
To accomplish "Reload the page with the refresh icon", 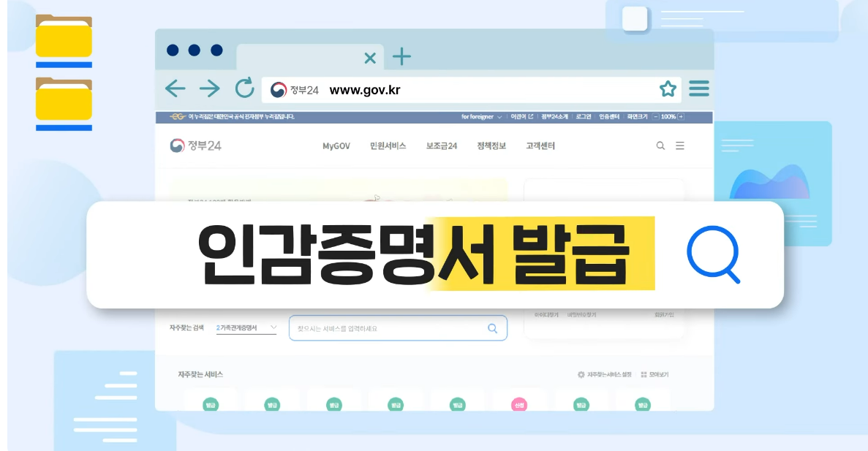I will [244, 88].
